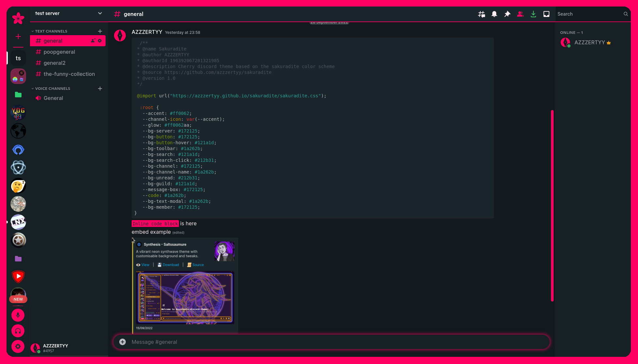
Task: Click the plus icon in the message box
Action: coord(122,342)
